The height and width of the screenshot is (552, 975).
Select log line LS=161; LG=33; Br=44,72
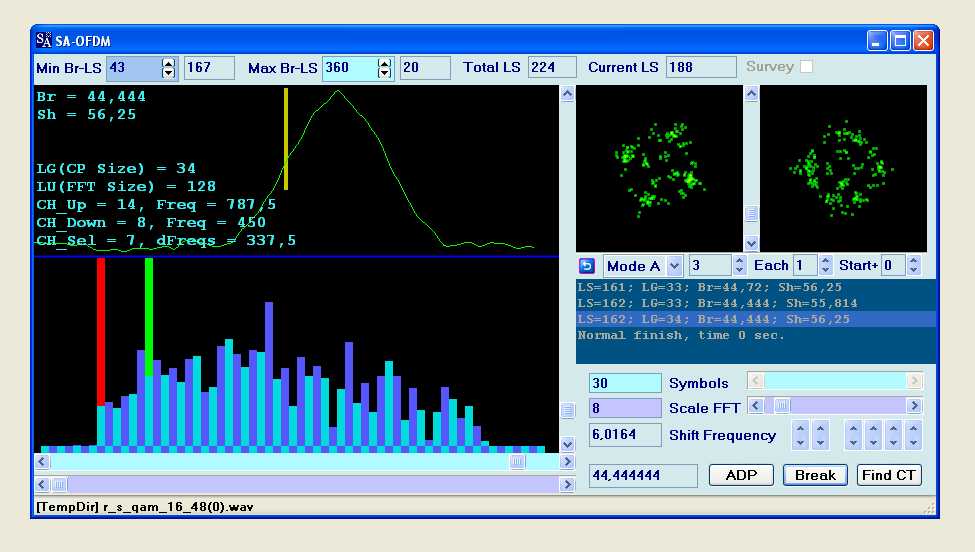756,287
